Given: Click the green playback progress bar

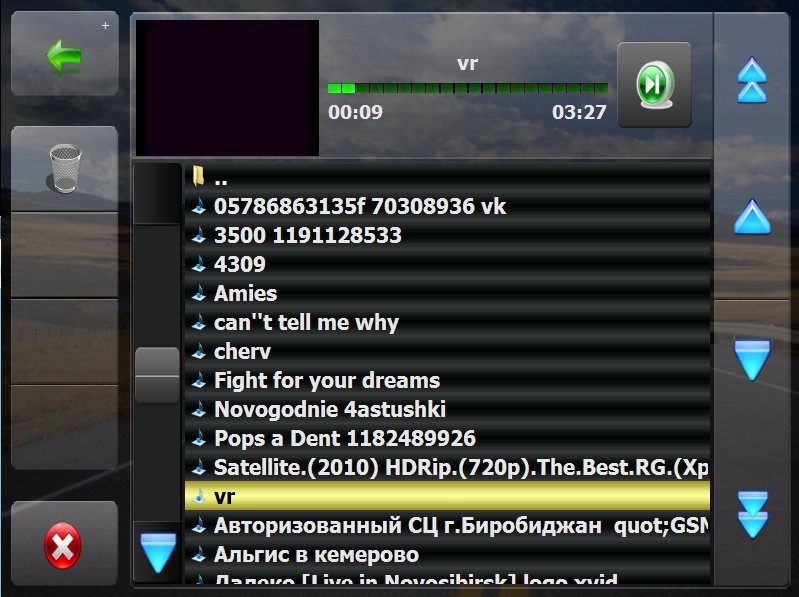Looking at the screenshot, I should pyautogui.click(x=467, y=88).
